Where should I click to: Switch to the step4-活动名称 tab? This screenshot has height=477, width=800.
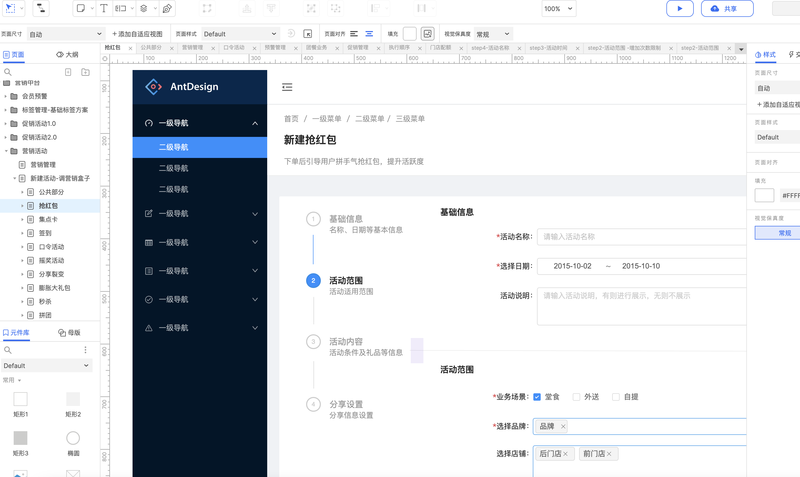pos(490,47)
